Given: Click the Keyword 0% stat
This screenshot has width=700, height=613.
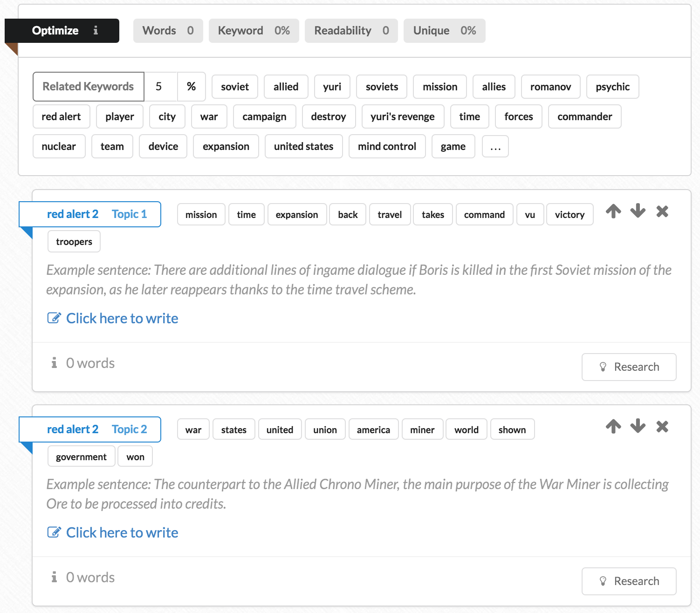Looking at the screenshot, I should point(254,31).
